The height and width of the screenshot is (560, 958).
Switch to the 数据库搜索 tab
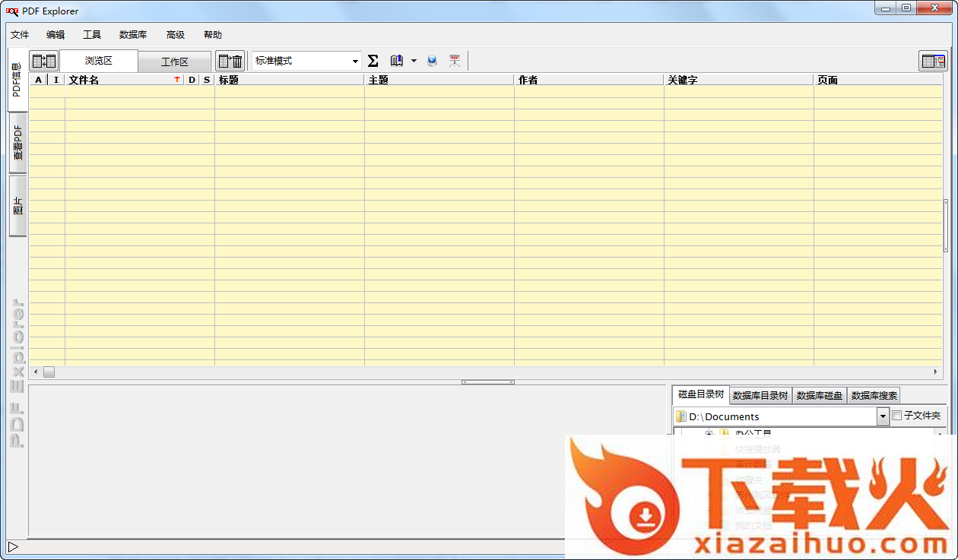pyautogui.click(x=874, y=395)
